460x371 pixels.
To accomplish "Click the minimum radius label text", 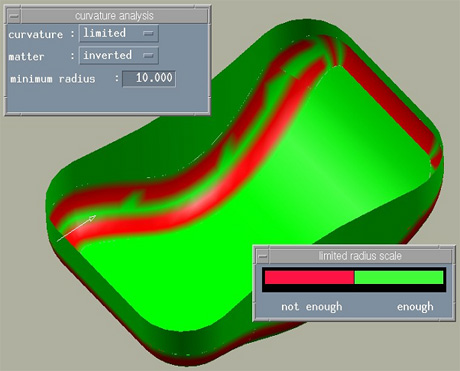I will 53,79.
